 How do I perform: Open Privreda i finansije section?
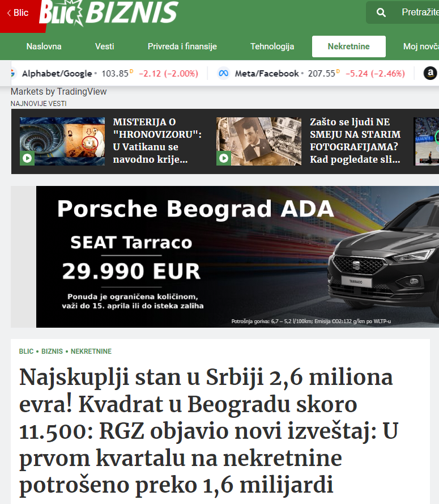tap(182, 46)
